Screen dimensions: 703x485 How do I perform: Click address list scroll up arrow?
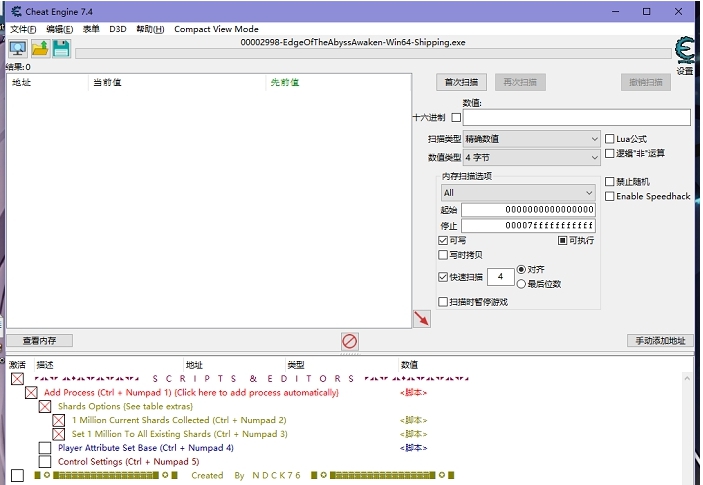[x=687, y=379]
